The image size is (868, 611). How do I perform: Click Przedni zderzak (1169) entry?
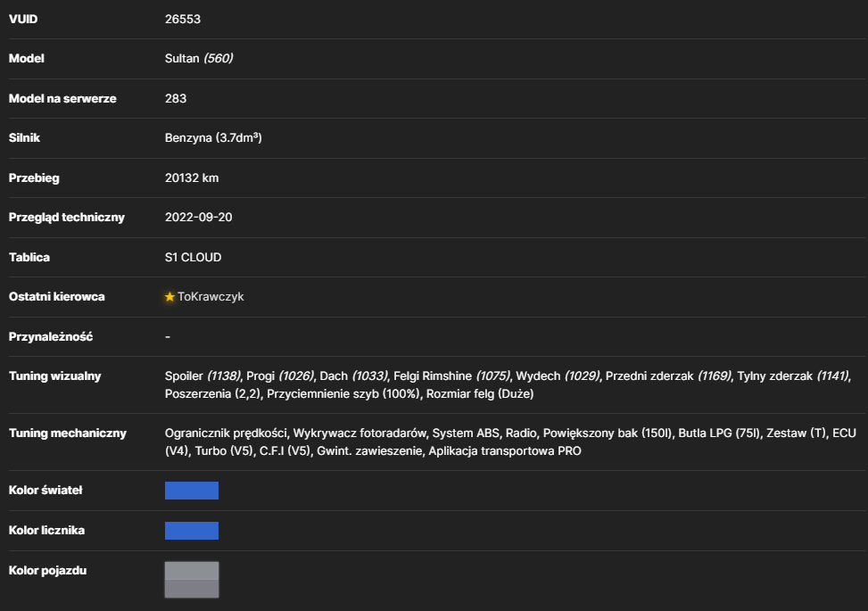pyautogui.click(x=668, y=376)
